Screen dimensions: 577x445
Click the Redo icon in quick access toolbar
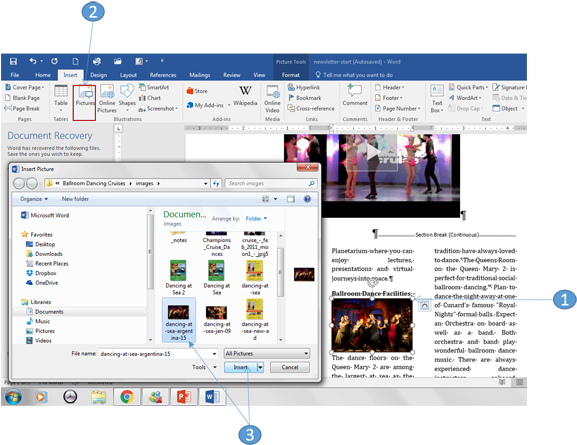(x=54, y=61)
